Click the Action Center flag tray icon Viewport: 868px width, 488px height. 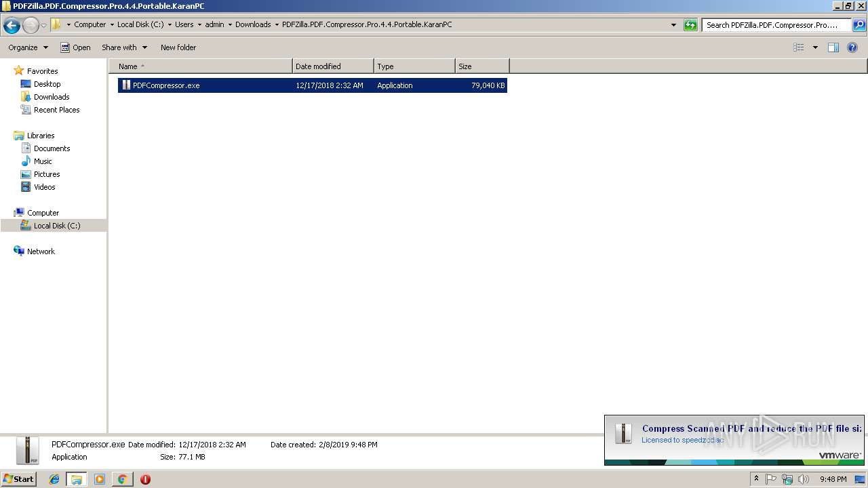point(771,479)
